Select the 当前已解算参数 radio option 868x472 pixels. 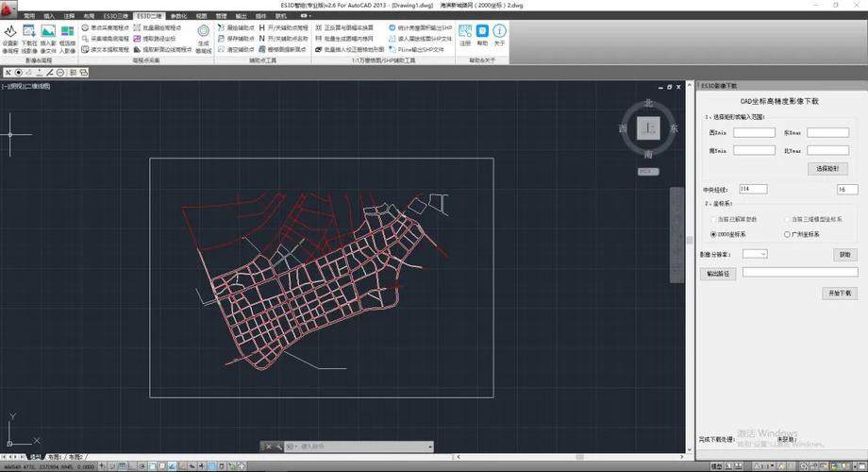coord(713,219)
